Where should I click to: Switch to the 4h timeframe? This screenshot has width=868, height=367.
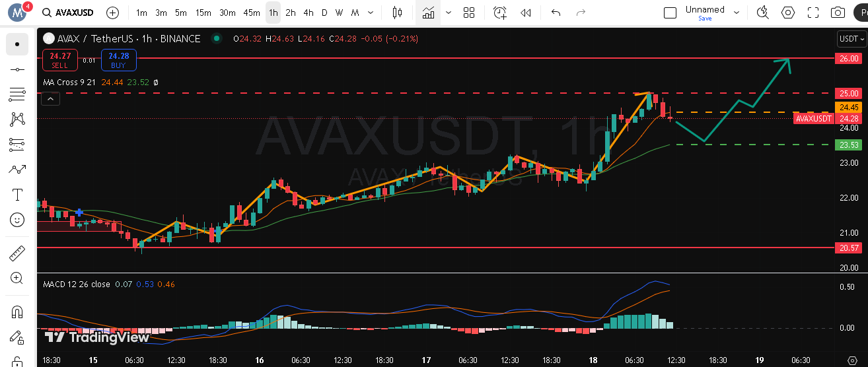[x=308, y=13]
